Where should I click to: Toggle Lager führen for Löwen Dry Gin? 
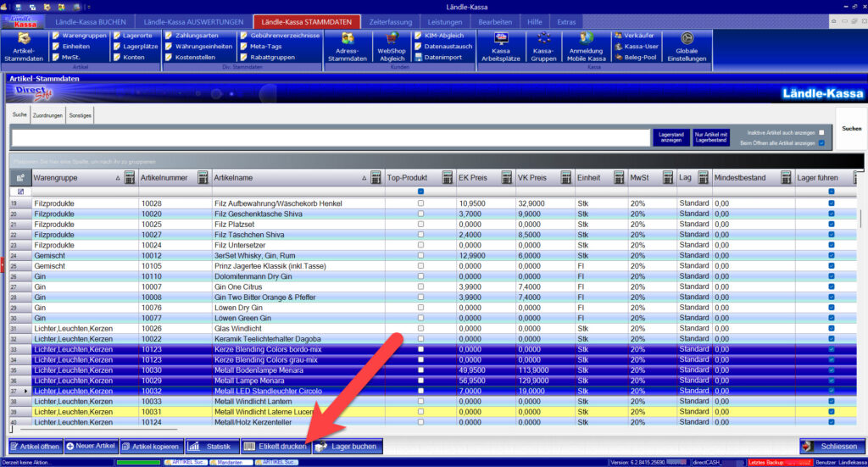pyautogui.click(x=832, y=308)
